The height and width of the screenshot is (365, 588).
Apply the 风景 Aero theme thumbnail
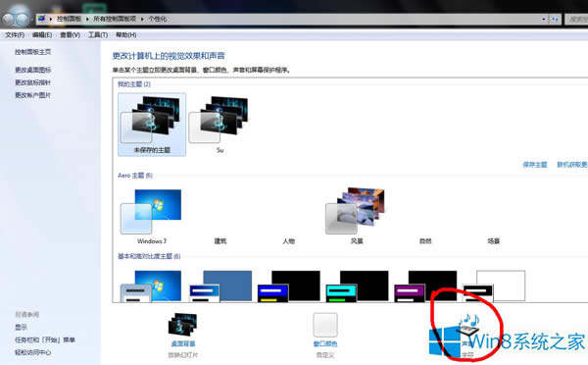coord(357,217)
